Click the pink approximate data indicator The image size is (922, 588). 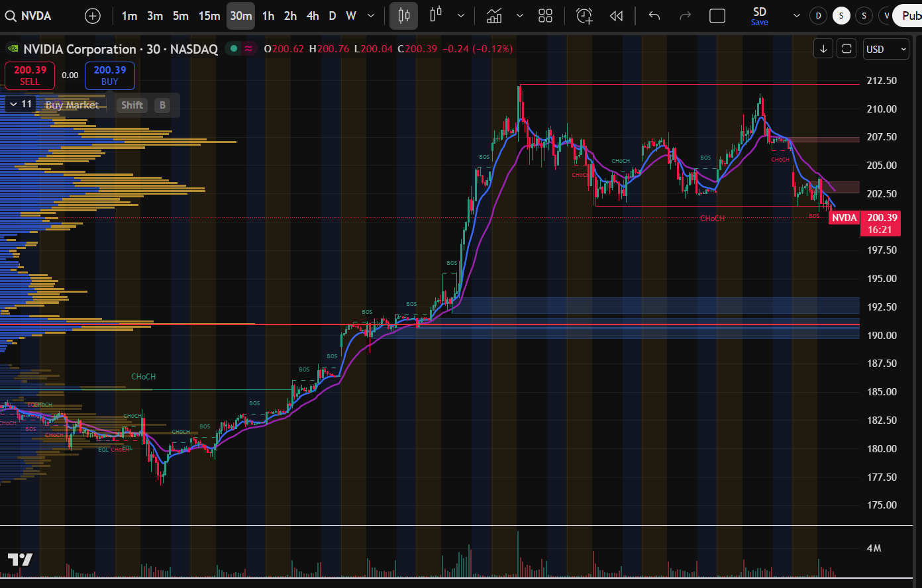click(248, 48)
